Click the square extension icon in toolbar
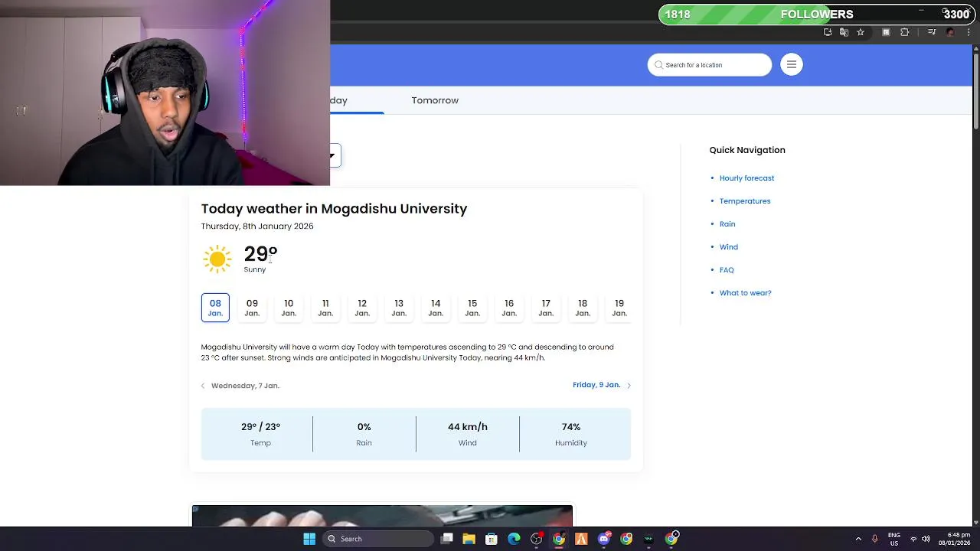980x551 pixels. click(886, 32)
